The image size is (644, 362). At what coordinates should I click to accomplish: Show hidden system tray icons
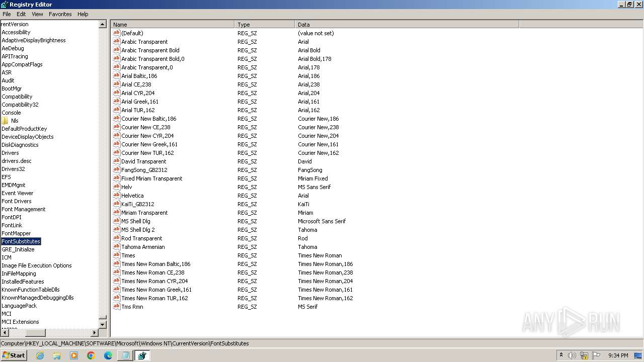point(561,355)
